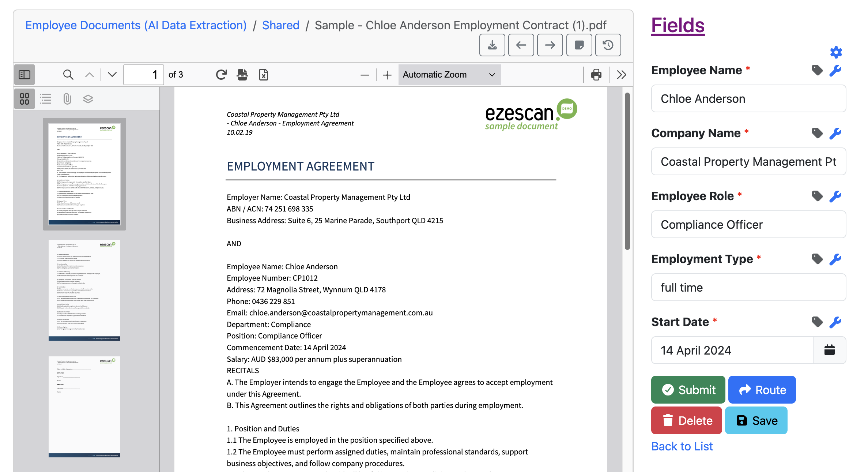868x472 pixels.
Task: Focus the Employee Name input field
Action: point(748,99)
